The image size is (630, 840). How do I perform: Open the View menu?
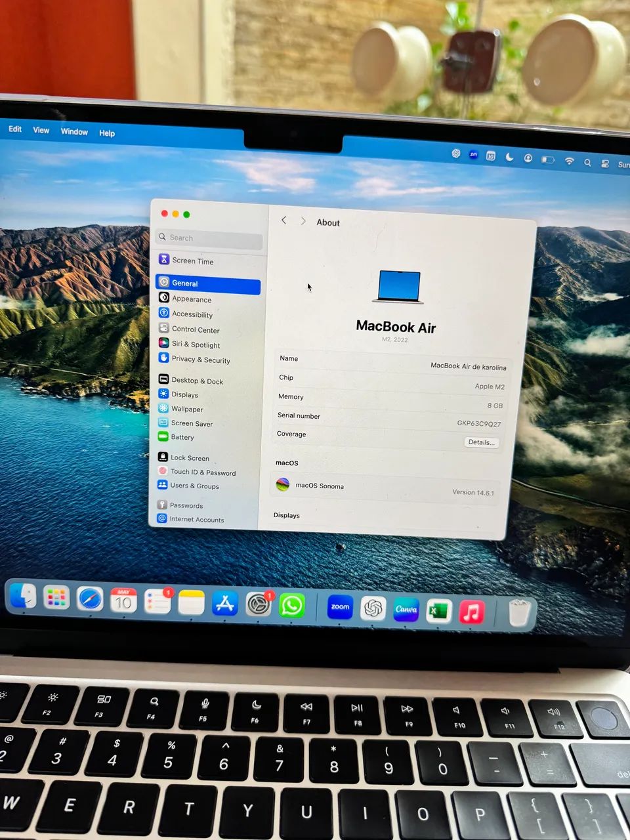(41, 131)
